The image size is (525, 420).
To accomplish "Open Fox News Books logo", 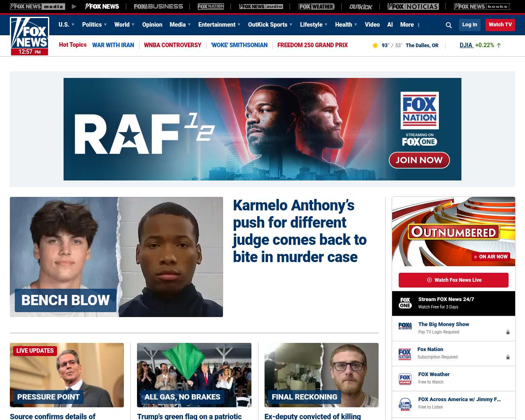I will pos(482,7).
